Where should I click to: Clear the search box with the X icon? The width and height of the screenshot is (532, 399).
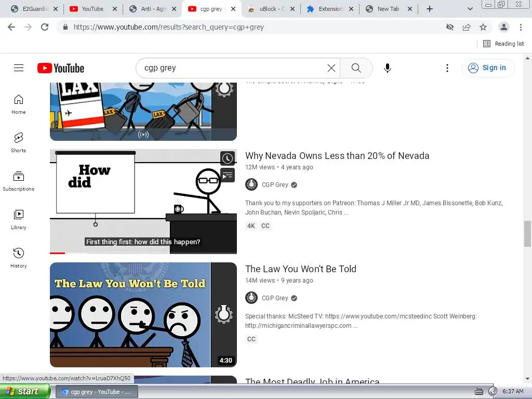pyautogui.click(x=331, y=68)
